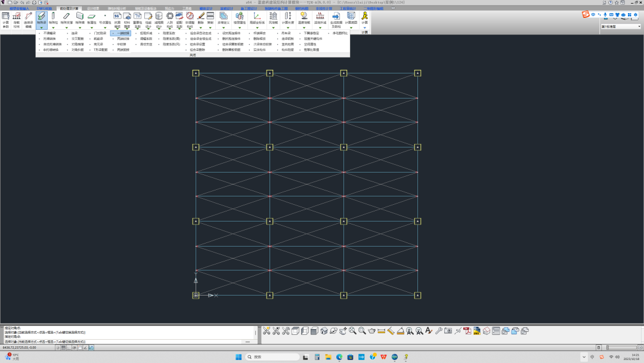Click the text 'A' icon in bottom toolbar

click(x=429, y=331)
